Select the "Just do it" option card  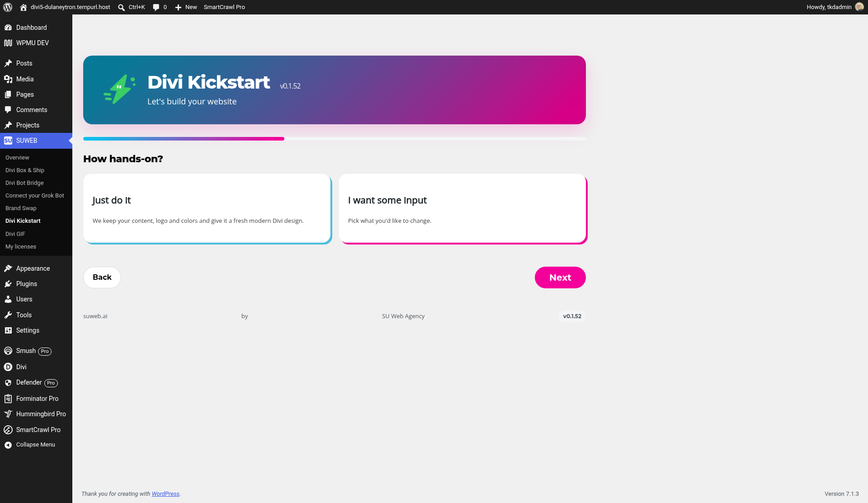click(x=207, y=209)
